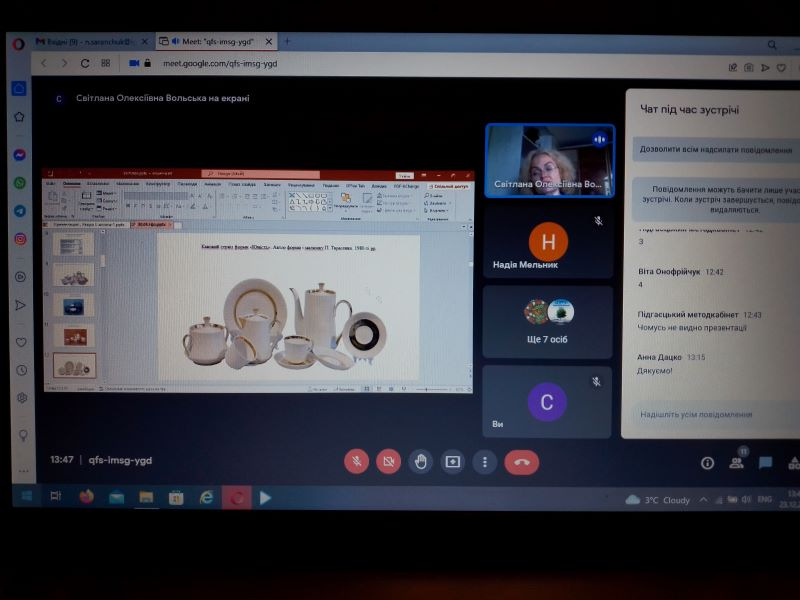Click the Дякуємо! message from Анна Дацко
The image size is (800, 600).
pyautogui.click(x=655, y=371)
